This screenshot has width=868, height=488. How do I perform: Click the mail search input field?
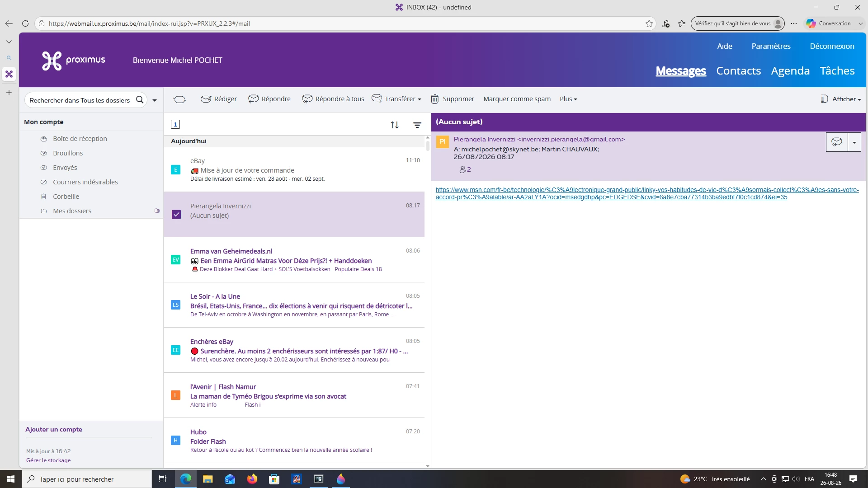[80, 100]
